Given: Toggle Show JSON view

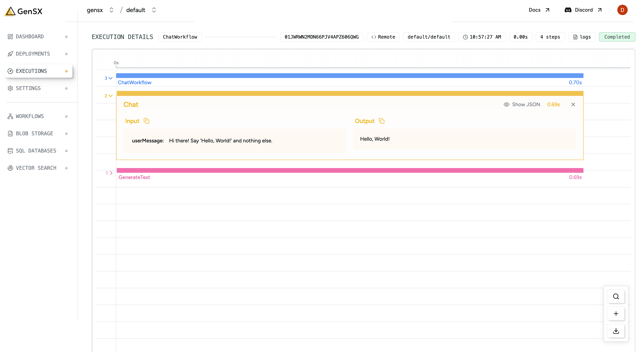Looking at the screenshot, I should coord(522,105).
